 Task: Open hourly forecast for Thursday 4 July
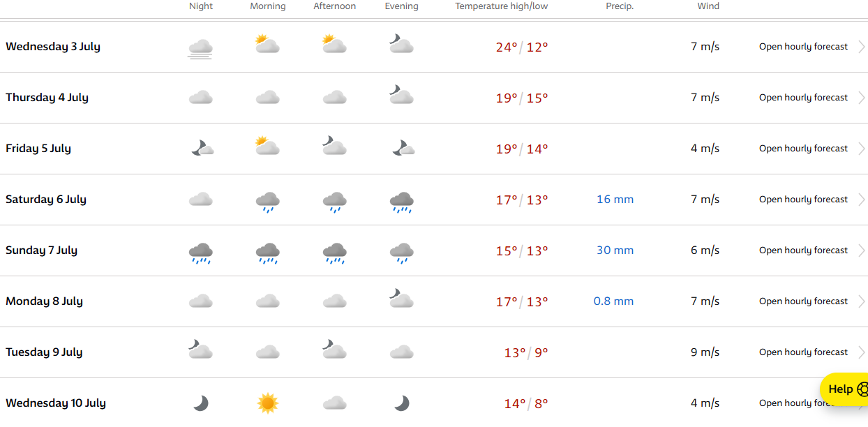[x=803, y=98]
